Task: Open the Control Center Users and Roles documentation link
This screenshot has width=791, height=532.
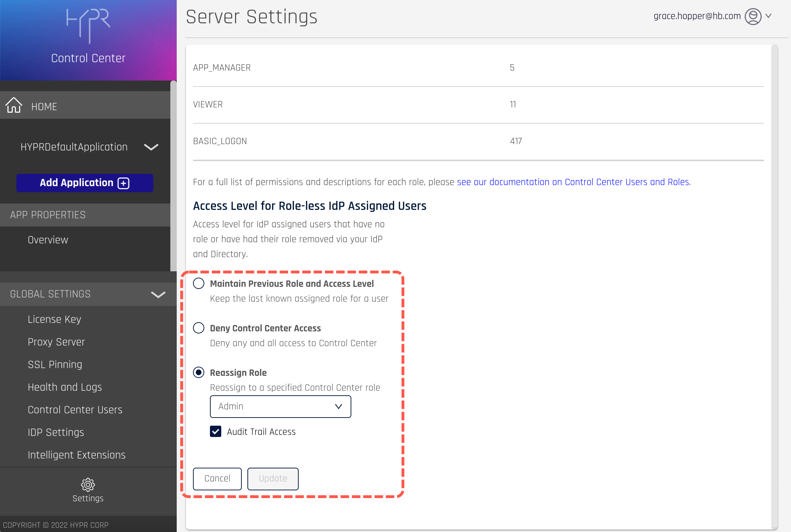Action: click(573, 182)
